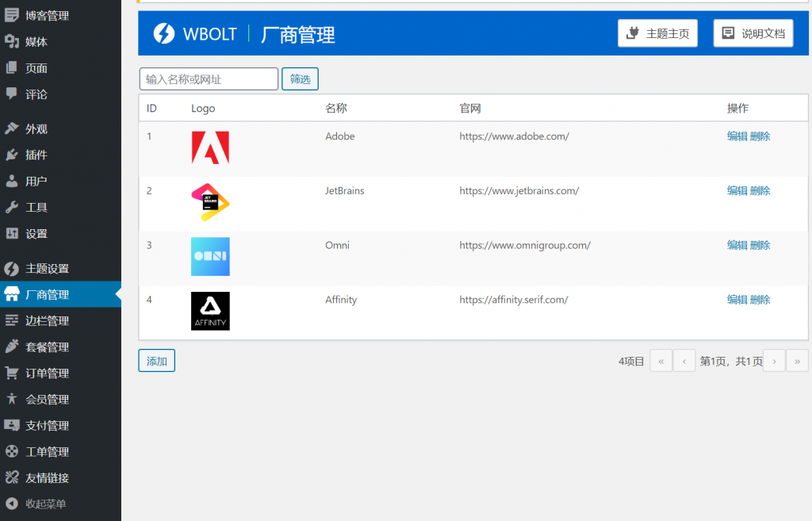
Task: Click the 输入名称或网址 search field
Action: coord(209,79)
